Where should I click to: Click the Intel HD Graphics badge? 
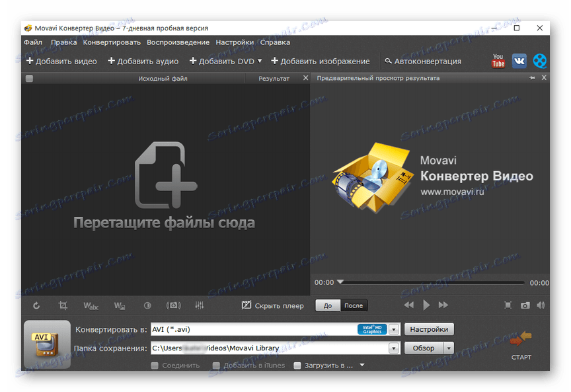point(372,329)
